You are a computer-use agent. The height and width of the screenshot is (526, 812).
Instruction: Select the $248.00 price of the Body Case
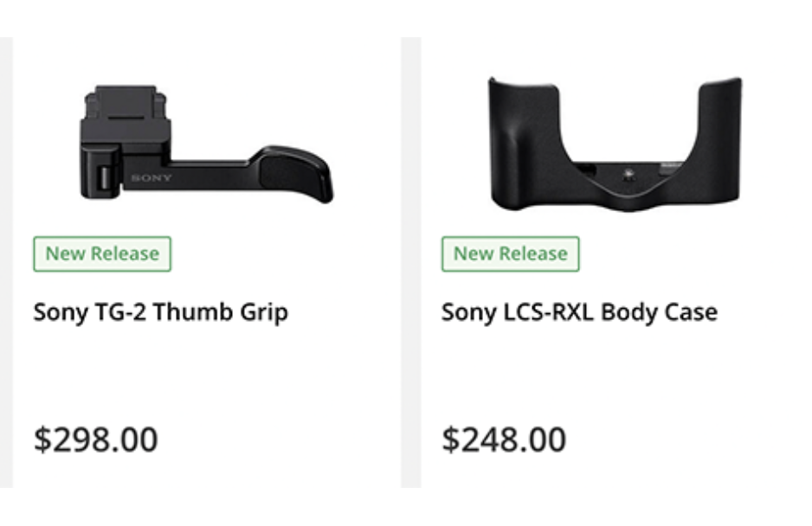(504, 439)
